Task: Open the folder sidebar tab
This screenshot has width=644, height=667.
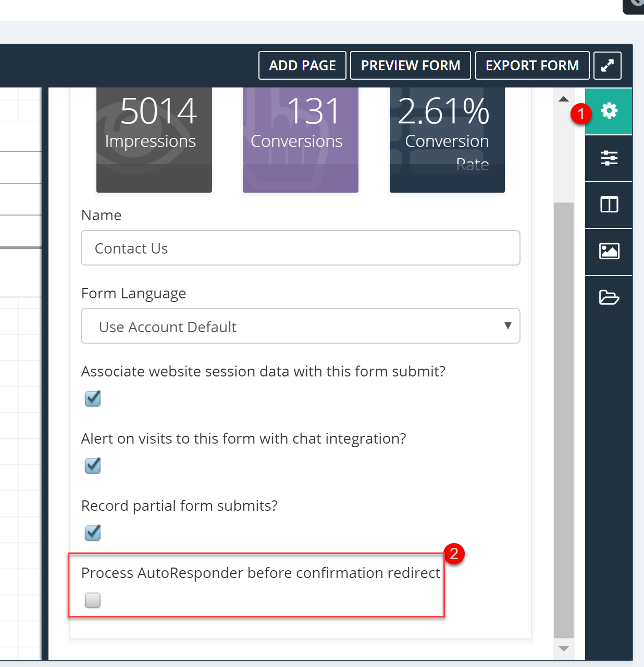Action: (x=609, y=298)
